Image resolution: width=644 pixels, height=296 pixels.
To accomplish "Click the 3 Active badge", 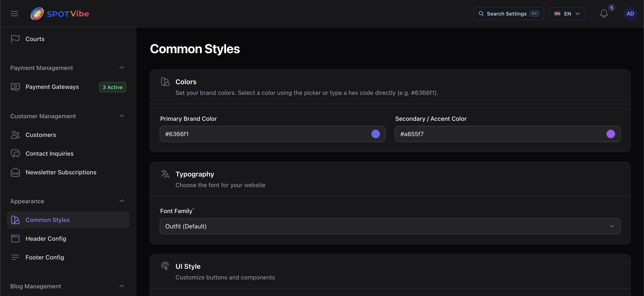I will pos(112,87).
